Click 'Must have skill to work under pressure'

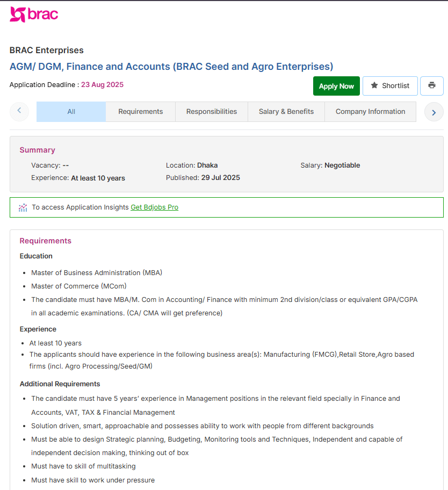click(x=93, y=480)
